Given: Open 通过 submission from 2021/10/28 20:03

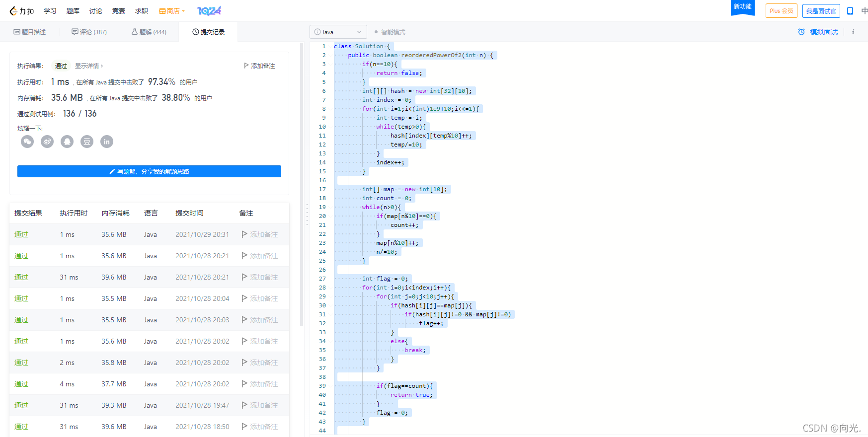Looking at the screenshot, I should click(x=21, y=320).
